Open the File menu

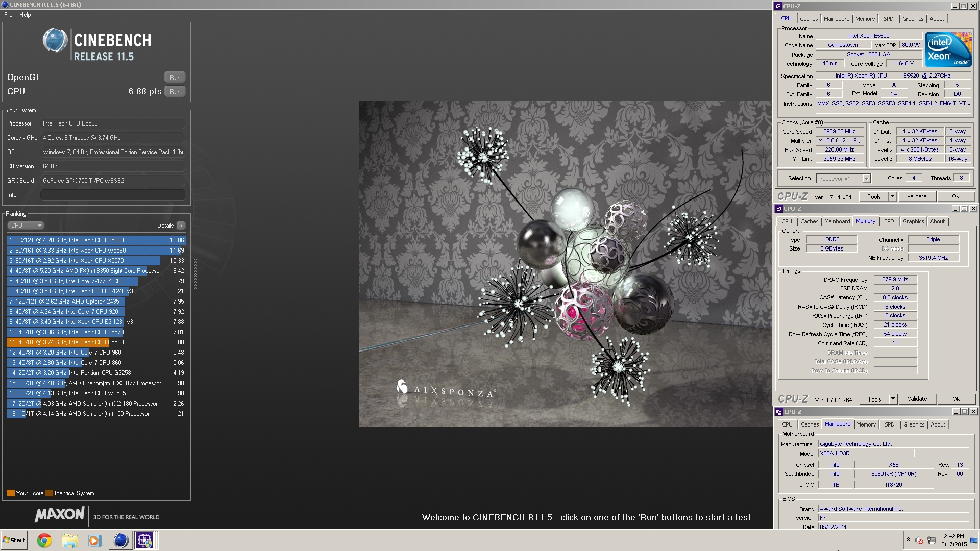(x=8, y=15)
